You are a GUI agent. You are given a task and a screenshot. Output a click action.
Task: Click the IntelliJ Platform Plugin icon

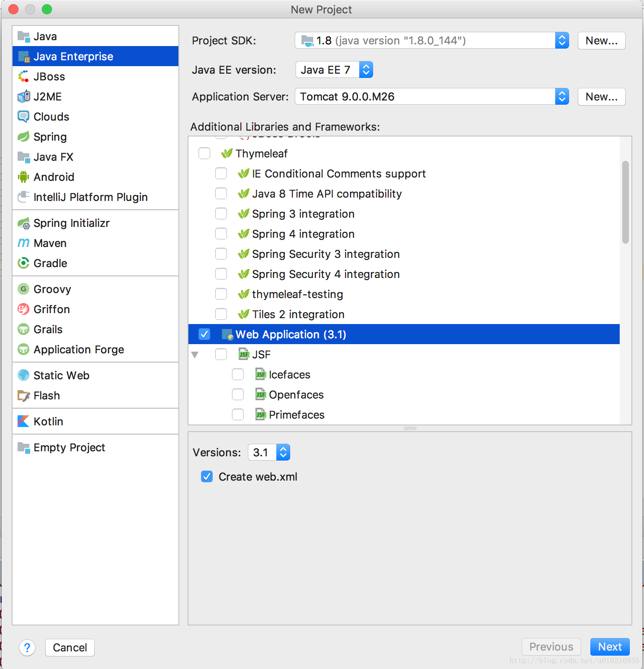click(x=23, y=197)
